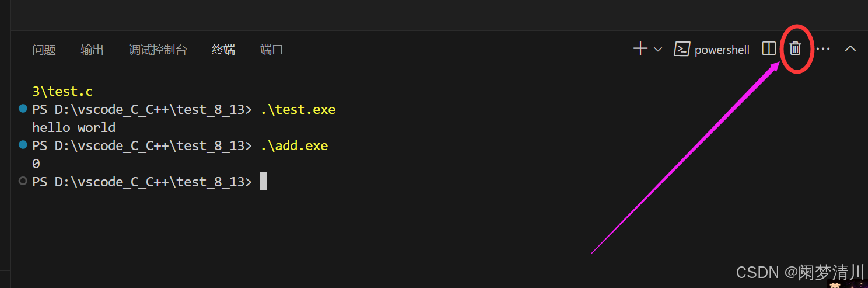Expand the launch profile chevron beside the plus
Screen dimensions: 868x288
coord(658,50)
